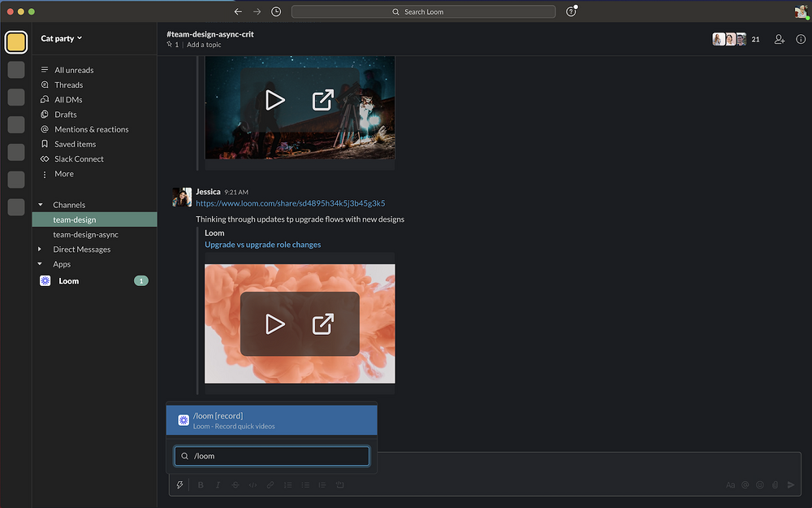Screen dimensions: 812x508
Task: Open telescope night-sky video in new window
Action: pos(322,100)
